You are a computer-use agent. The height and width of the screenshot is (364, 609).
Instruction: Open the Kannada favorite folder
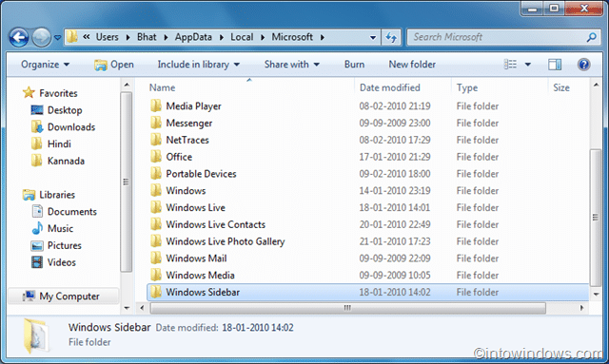click(x=66, y=161)
